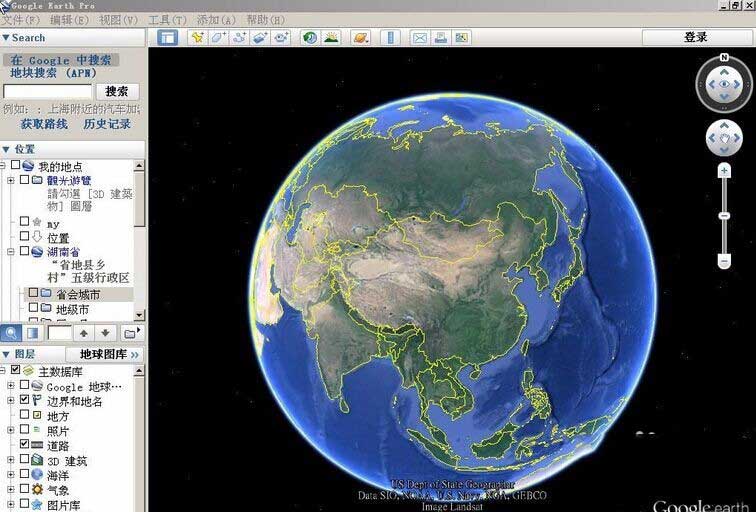Collapse the Search panel triangle
The image size is (756, 512).
pyautogui.click(x=6, y=37)
